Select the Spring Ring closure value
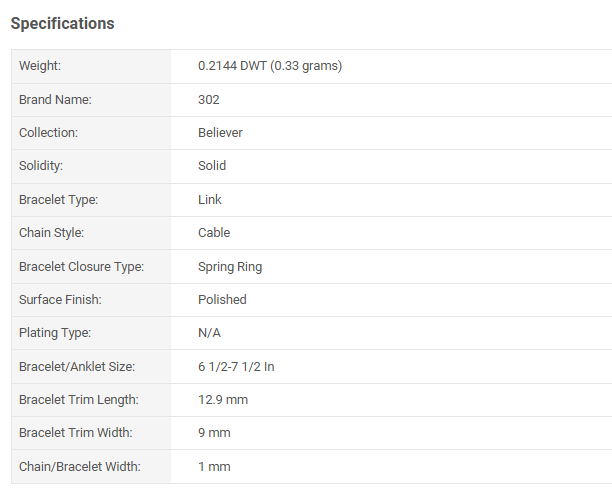612x502 pixels. click(x=230, y=266)
